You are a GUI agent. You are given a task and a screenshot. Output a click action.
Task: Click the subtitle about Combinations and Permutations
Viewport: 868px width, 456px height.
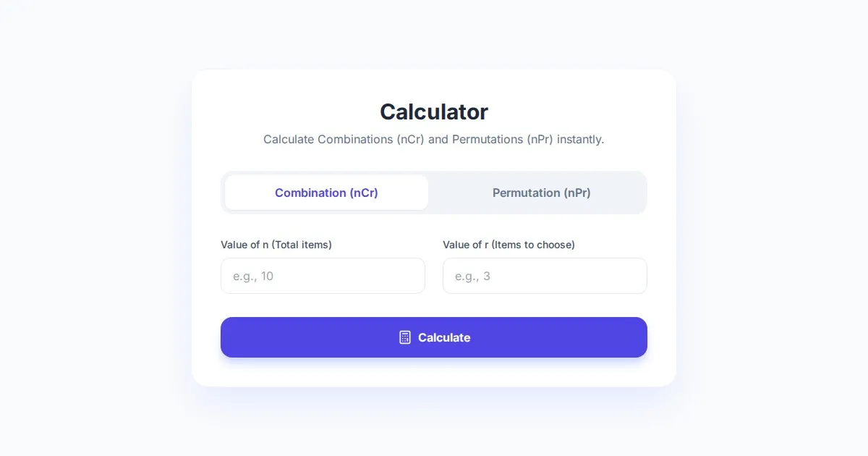pyautogui.click(x=434, y=139)
